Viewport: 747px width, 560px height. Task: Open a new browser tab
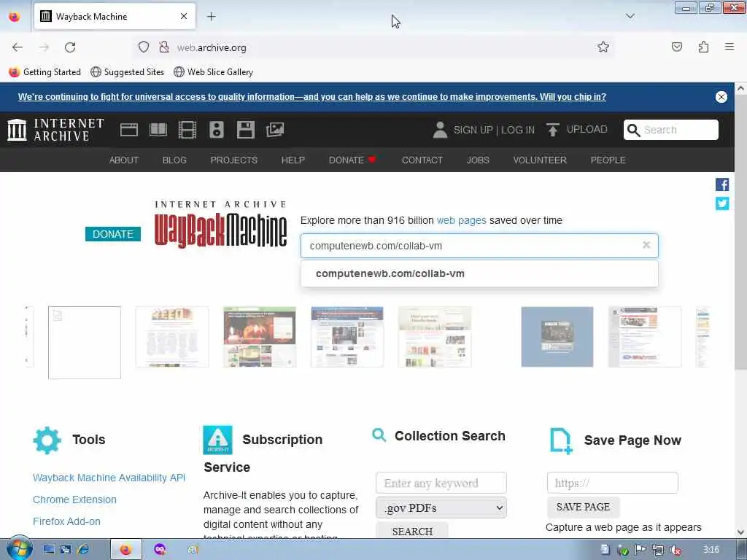[211, 17]
